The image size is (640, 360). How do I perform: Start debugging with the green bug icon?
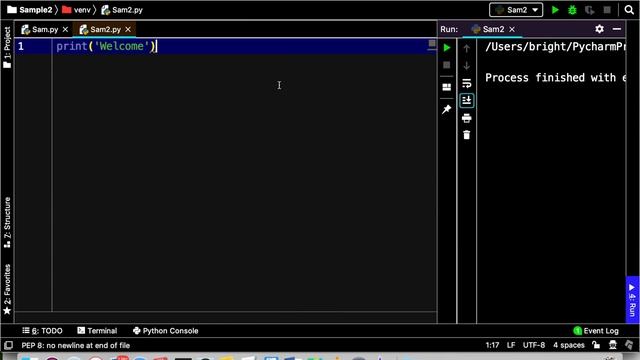(572, 10)
